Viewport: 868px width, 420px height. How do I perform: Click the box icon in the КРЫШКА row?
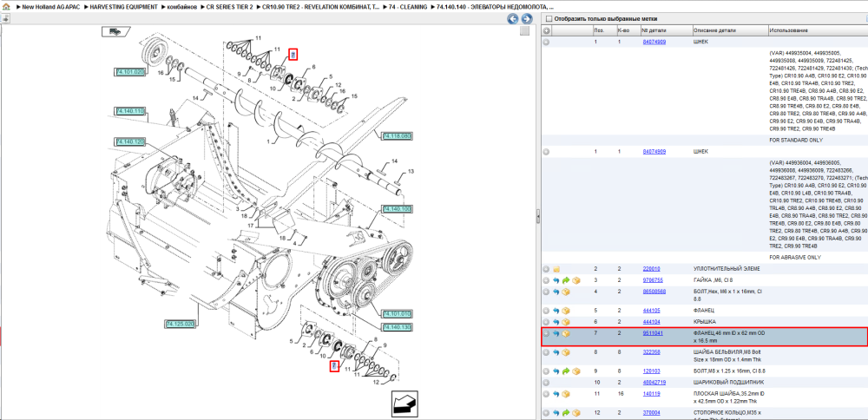click(566, 322)
